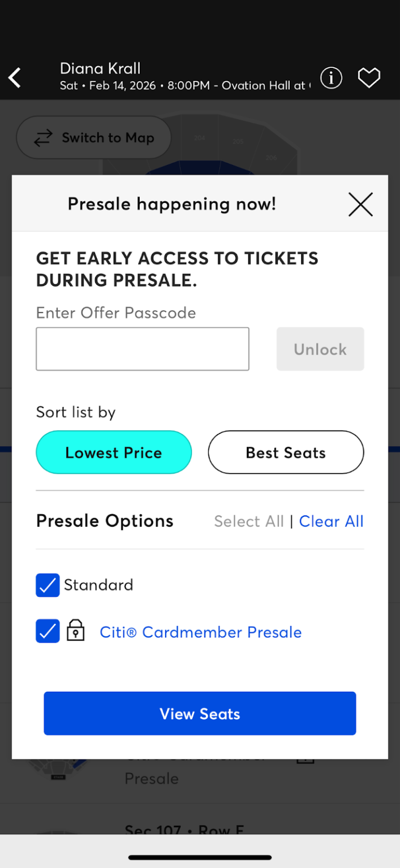The height and width of the screenshot is (868, 400).
Task: Dismiss the presale dialog with the X icon
Action: (x=360, y=204)
